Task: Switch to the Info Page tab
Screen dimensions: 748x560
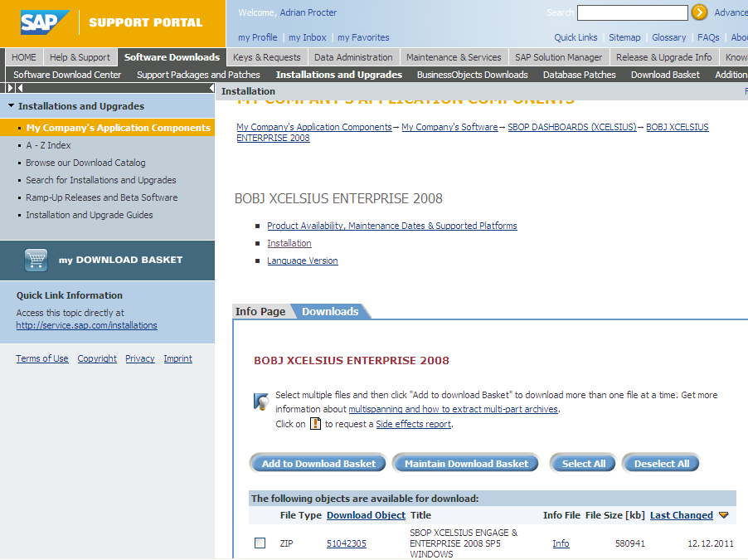Action: tap(260, 311)
